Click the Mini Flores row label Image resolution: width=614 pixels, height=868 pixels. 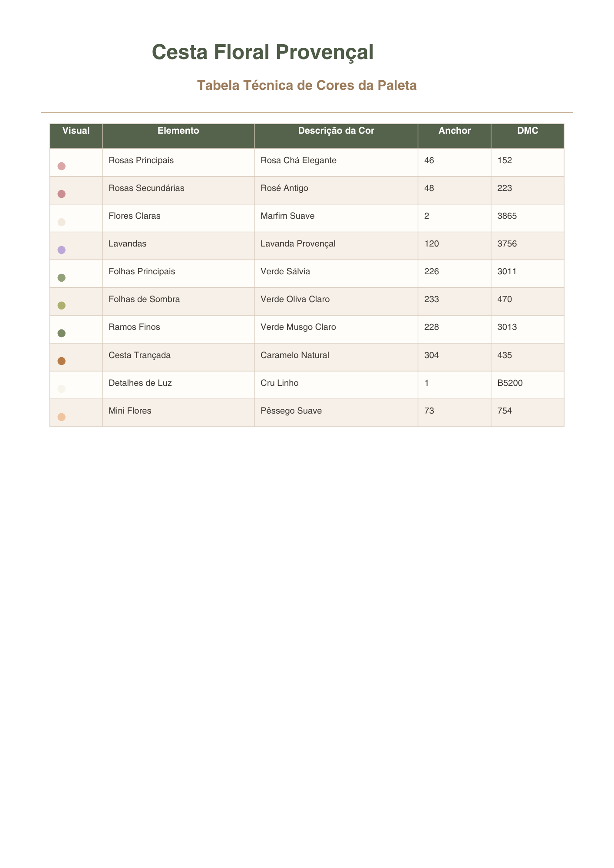[130, 411]
